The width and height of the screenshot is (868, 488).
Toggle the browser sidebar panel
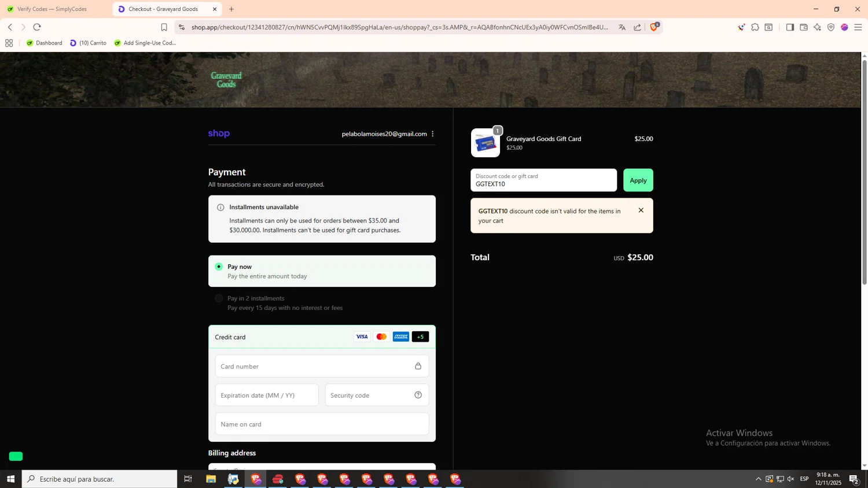point(790,27)
